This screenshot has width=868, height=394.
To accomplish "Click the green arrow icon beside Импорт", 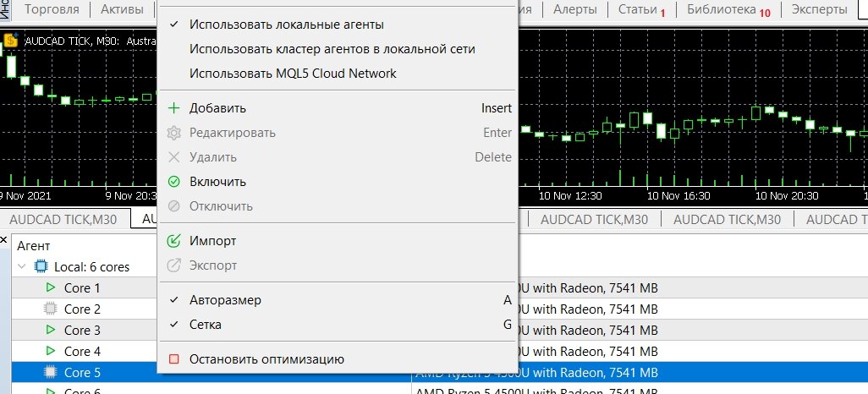I will (x=173, y=241).
